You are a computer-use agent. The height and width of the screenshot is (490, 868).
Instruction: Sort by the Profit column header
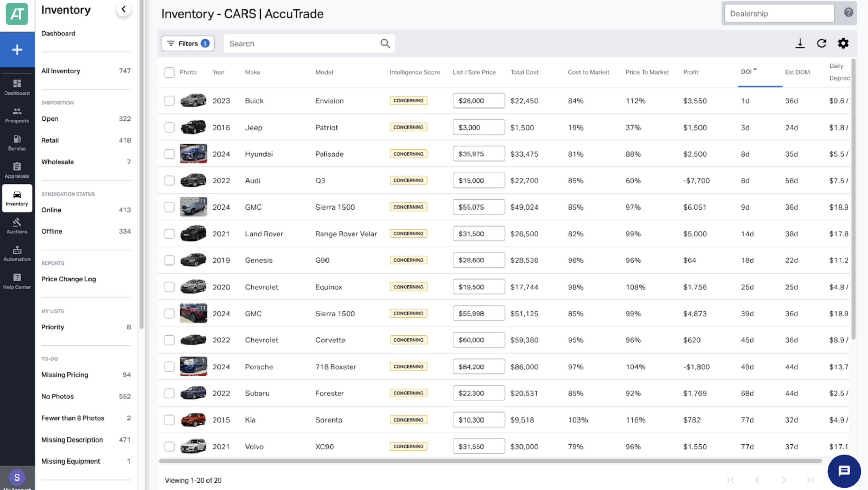690,72
